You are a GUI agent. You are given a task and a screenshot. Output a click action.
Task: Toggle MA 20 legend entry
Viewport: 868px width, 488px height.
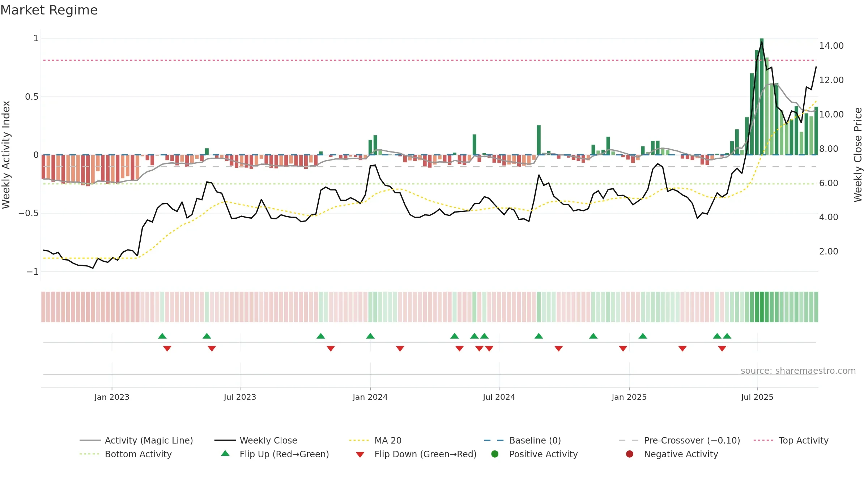click(x=375, y=440)
